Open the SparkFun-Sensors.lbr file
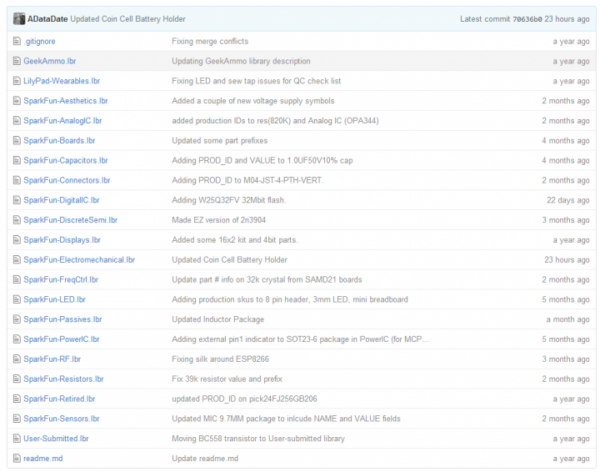Image resolution: width=600 pixels, height=472 pixels. click(x=62, y=418)
